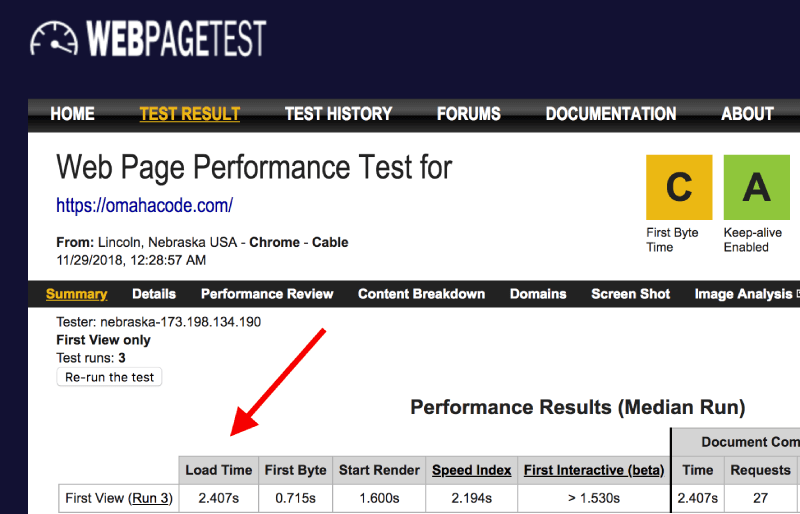Open the FORUMS page
The height and width of the screenshot is (514, 800).
point(469,114)
